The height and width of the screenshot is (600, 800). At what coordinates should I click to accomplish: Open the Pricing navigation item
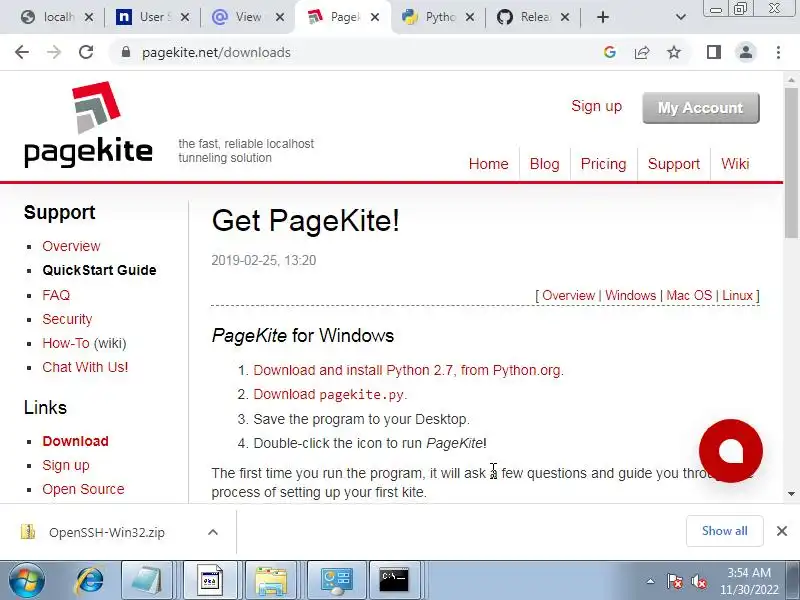[603, 164]
